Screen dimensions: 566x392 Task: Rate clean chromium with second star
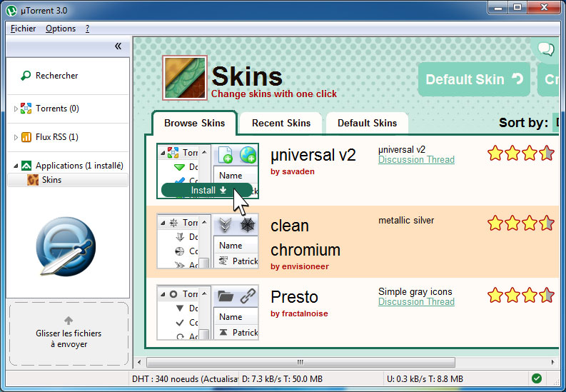pos(512,223)
